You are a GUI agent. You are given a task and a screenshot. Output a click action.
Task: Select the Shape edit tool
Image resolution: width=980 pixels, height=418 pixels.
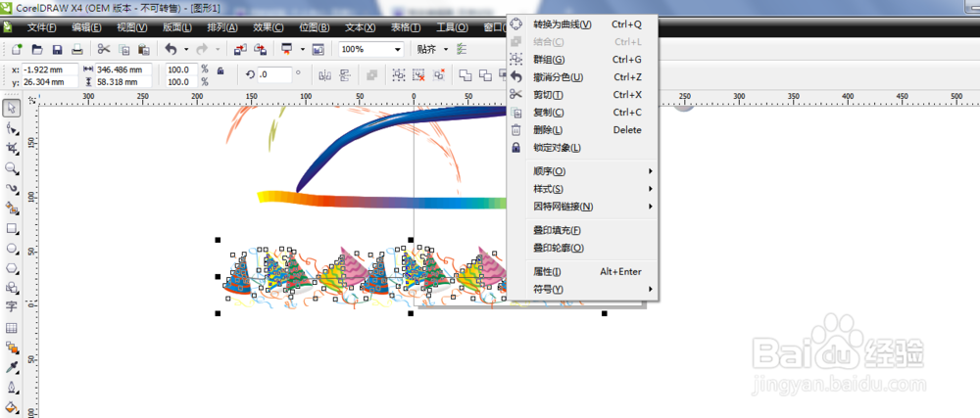[x=11, y=128]
